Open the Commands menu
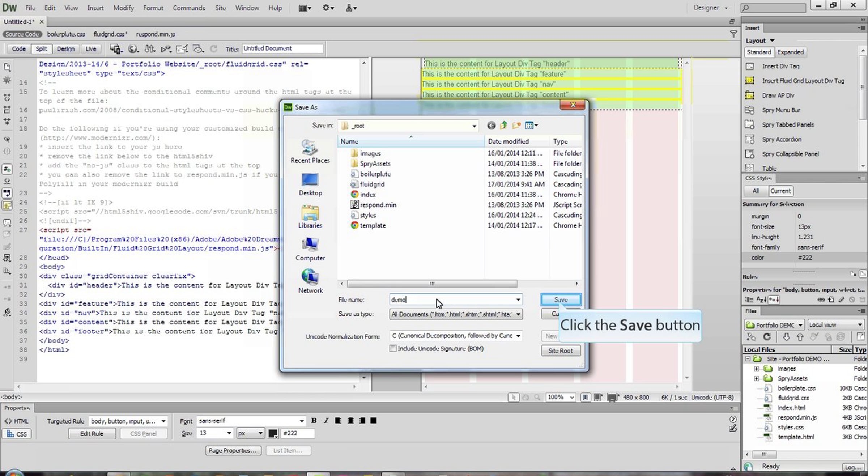Viewport: 868px width, 476px height. (x=189, y=8)
